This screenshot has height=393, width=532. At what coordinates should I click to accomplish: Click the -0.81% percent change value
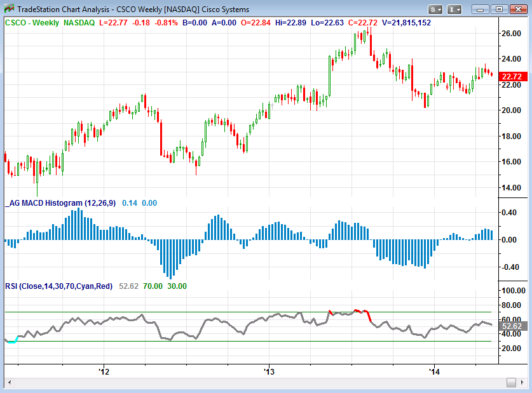pos(167,23)
